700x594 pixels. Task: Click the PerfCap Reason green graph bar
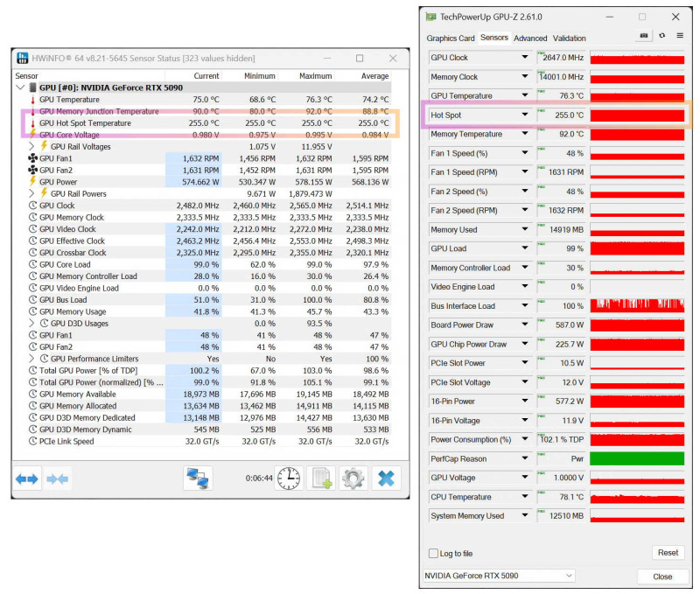[637, 458]
